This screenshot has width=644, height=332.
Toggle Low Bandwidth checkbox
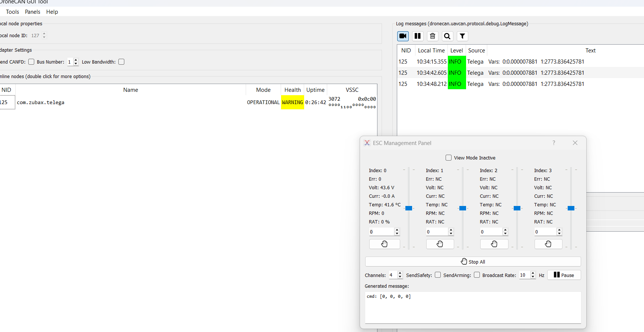point(121,62)
